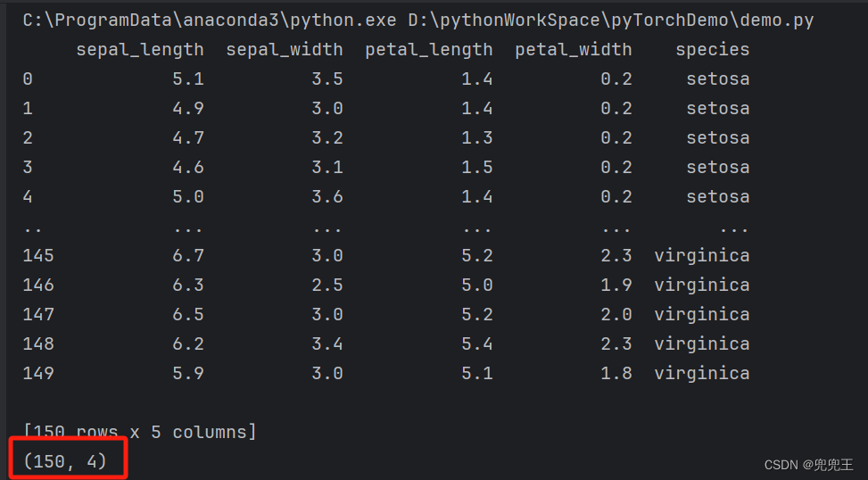This screenshot has height=480, width=868.
Task: Click petal_length value 5.1 in row 149
Action: 477,373
